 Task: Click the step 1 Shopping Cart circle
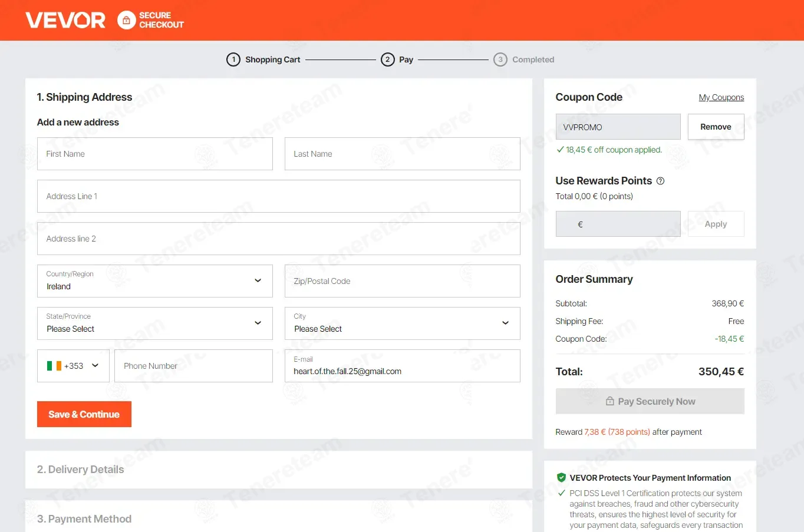pos(233,60)
